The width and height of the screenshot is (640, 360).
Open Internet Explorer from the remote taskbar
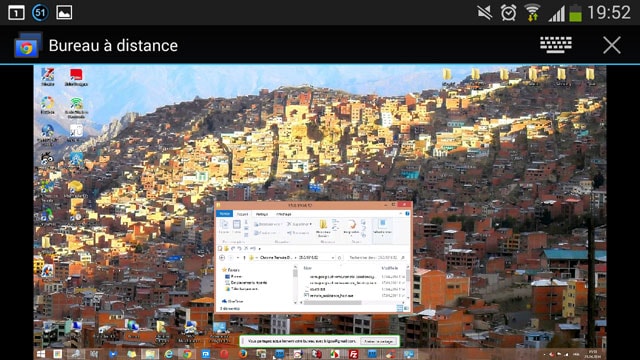[169, 354]
